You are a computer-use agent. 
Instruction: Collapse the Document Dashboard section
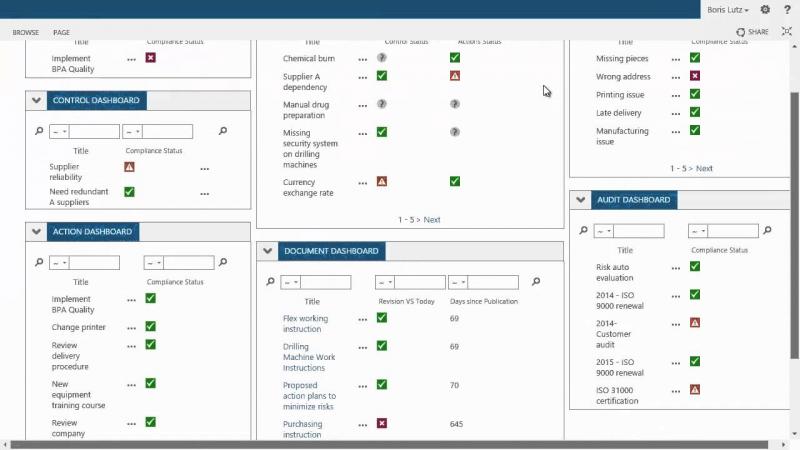pos(267,251)
